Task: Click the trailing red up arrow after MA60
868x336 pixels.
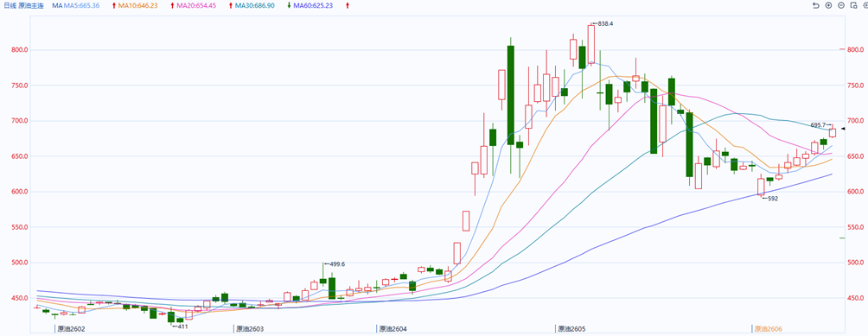Action: click(347, 5)
